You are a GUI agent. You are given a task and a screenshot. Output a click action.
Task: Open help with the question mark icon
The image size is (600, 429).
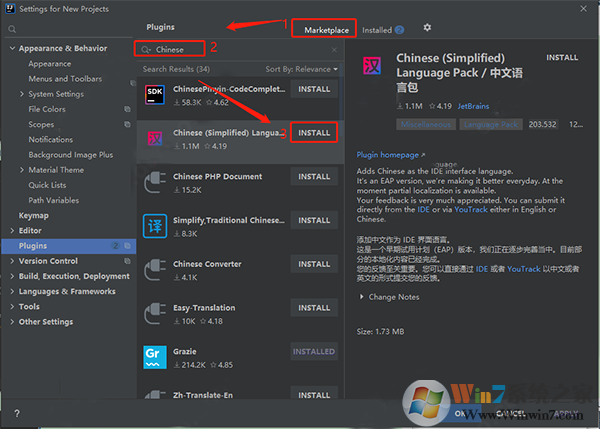[16, 413]
